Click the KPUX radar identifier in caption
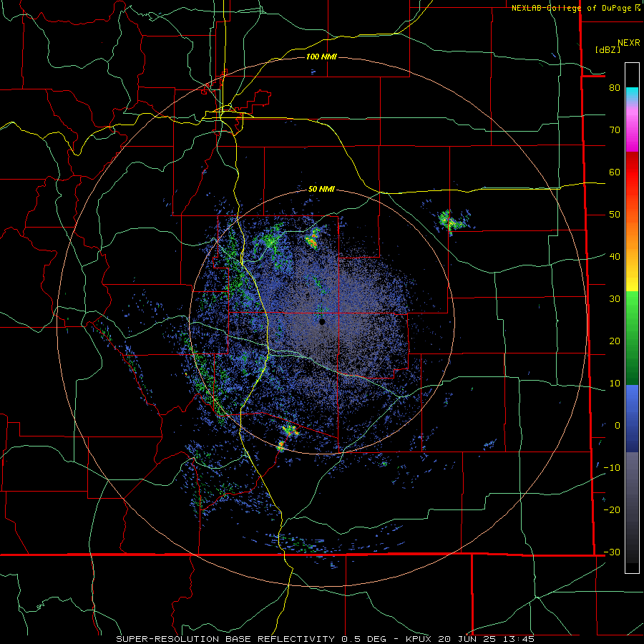The height and width of the screenshot is (644, 644). [420, 639]
